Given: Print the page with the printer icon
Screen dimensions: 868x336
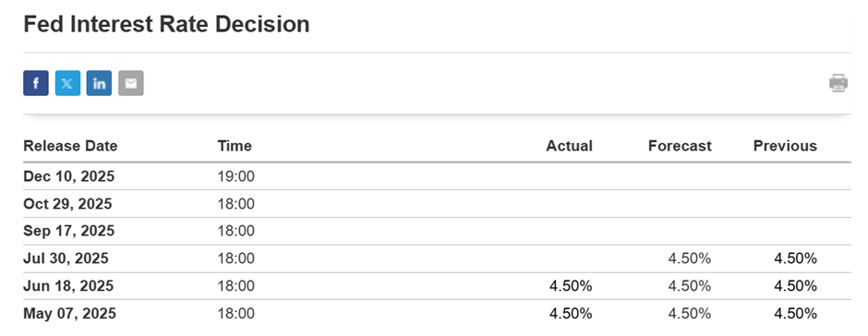Looking at the screenshot, I should point(838,83).
